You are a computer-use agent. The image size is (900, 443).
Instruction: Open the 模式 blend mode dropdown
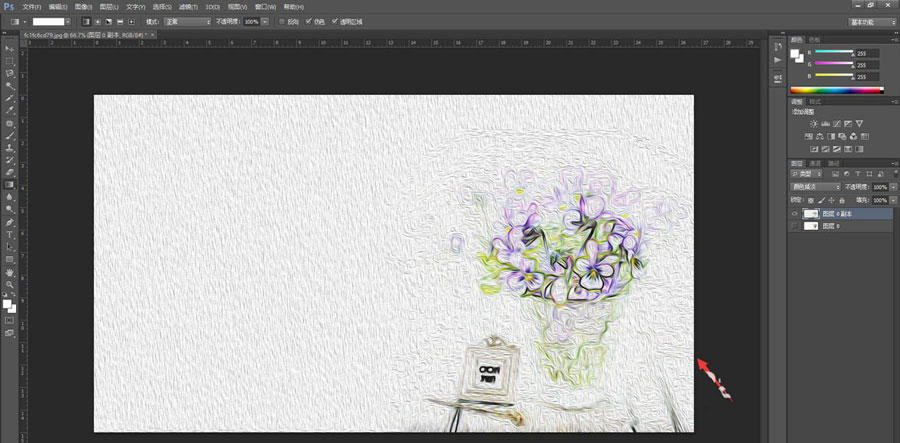coord(187,20)
